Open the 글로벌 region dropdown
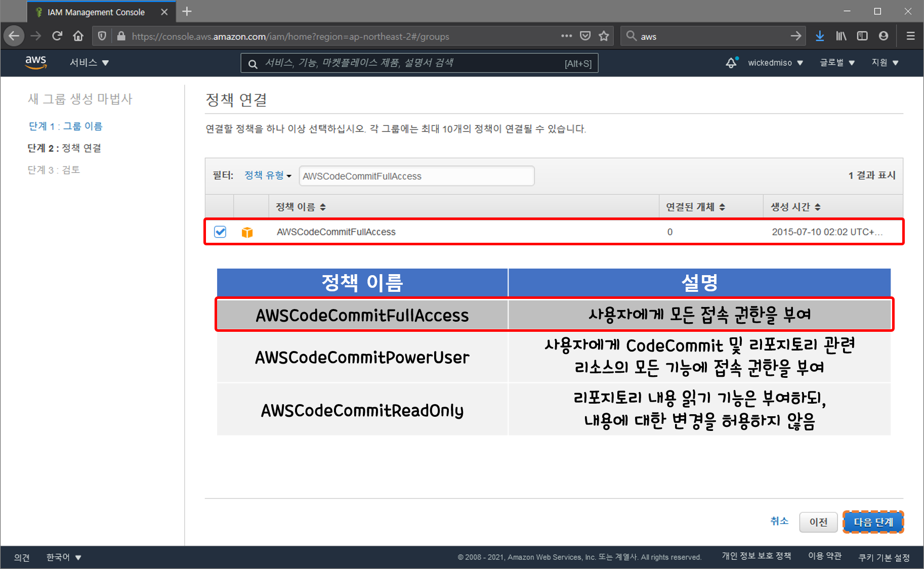924x569 pixels. 837,63
